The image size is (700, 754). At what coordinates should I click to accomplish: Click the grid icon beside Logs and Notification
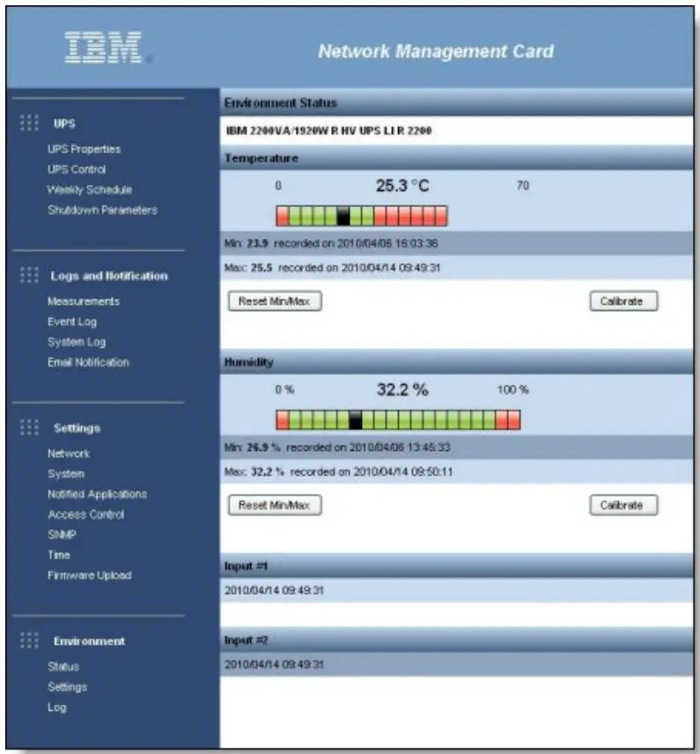tap(29, 275)
